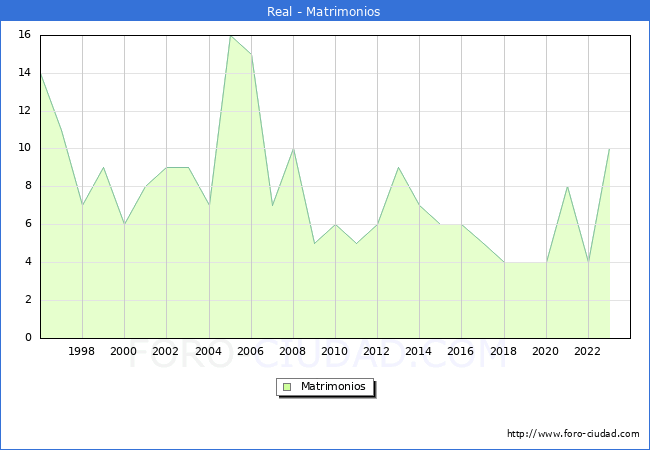Select the x-axis label 2022
Viewport: 650px width, 450px height.
click(587, 351)
